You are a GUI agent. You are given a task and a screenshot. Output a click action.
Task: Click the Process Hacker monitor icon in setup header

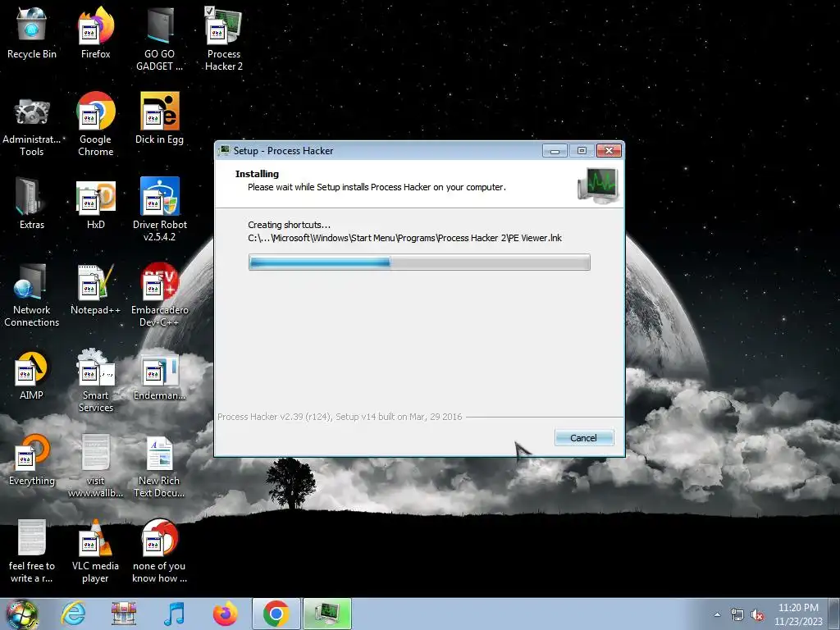[598, 185]
